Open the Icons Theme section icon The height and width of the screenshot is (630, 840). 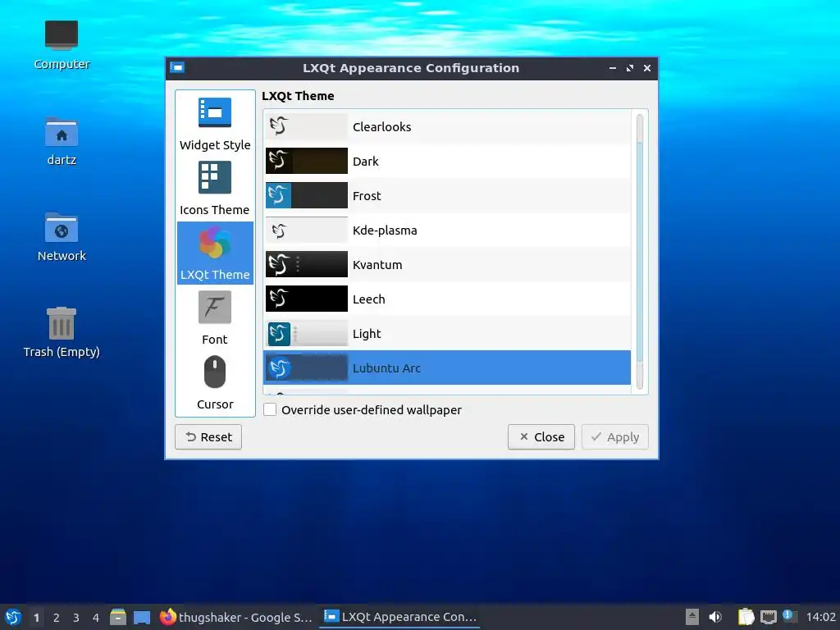(x=214, y=177)
